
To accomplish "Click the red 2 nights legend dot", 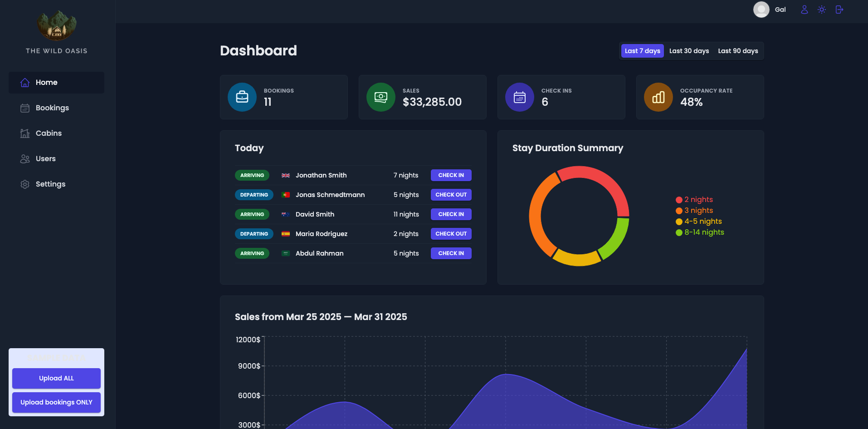I will 679,200.
